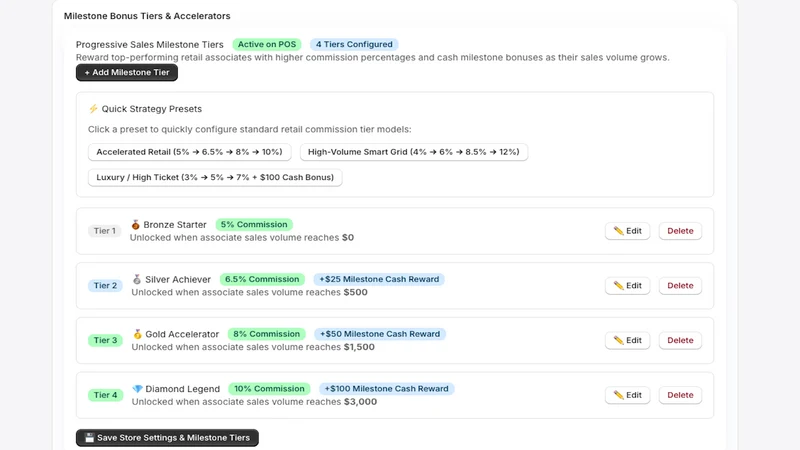Click the Silver Achiever tier name
The image size is (800, 450).
click(x=178, y=279)
